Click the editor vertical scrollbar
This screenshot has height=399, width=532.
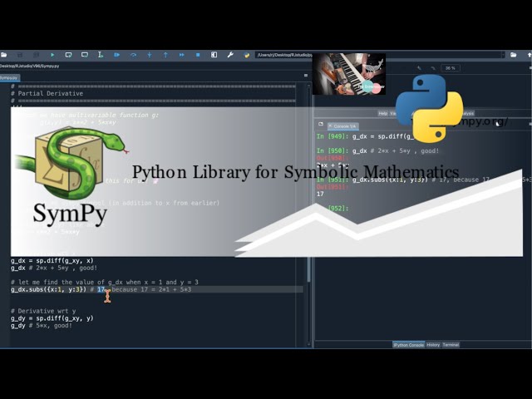point(308,214)
